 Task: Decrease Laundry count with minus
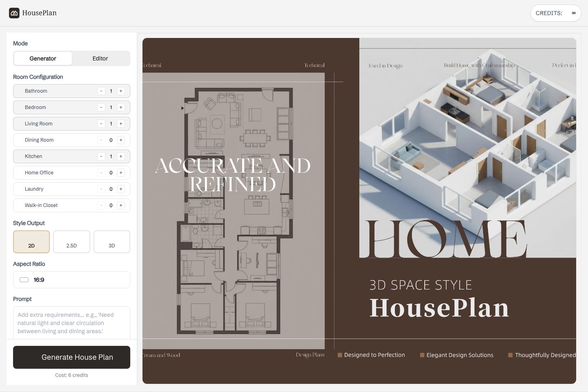[101, 189]
